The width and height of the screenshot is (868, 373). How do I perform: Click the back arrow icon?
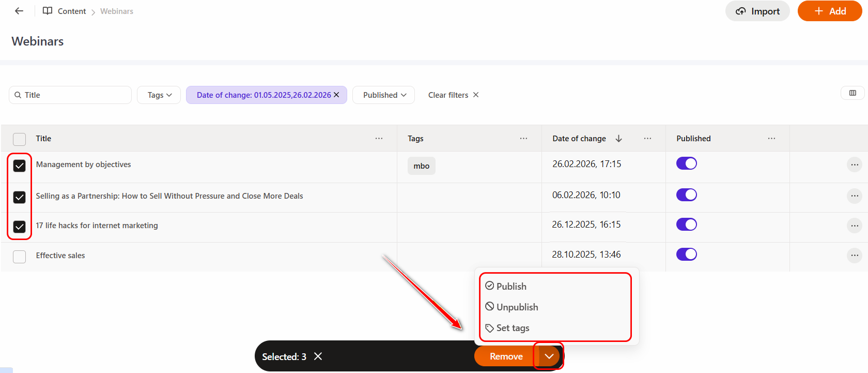(19, 11)
